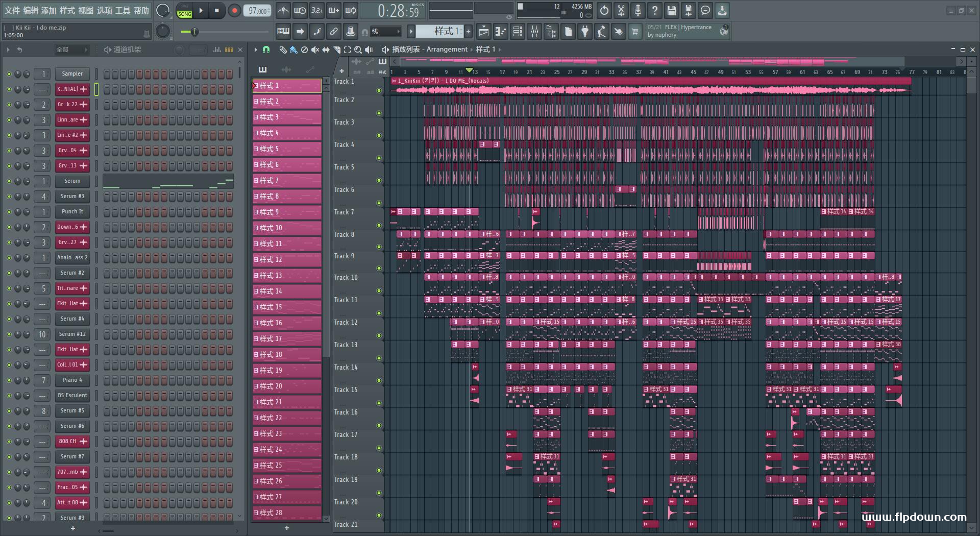Open the Mixer view icon
The image size is (980, 536).
tap(534, 32)
